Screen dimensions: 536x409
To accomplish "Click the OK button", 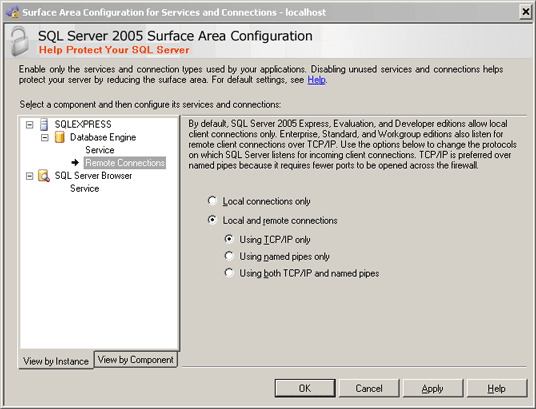I will click(x=305, y=388).
